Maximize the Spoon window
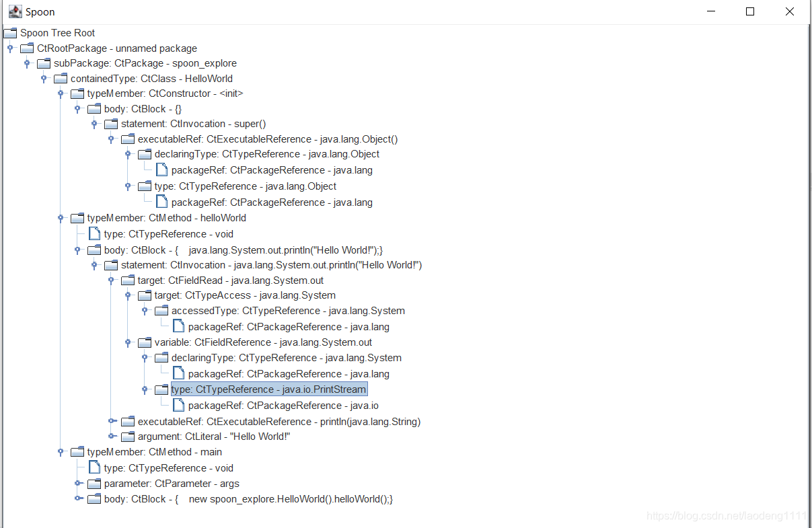This screenshot has width=812, height=528. pos(750,11)
